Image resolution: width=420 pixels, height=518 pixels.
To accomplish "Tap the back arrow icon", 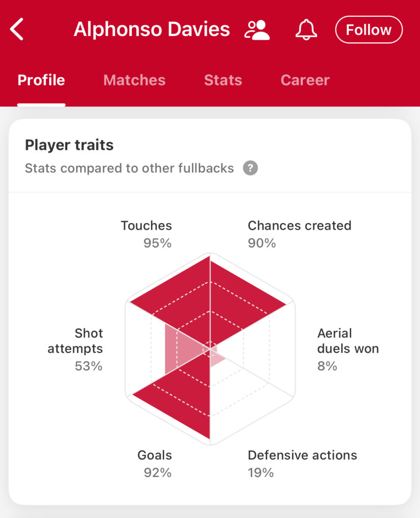I will pos(17,29).
